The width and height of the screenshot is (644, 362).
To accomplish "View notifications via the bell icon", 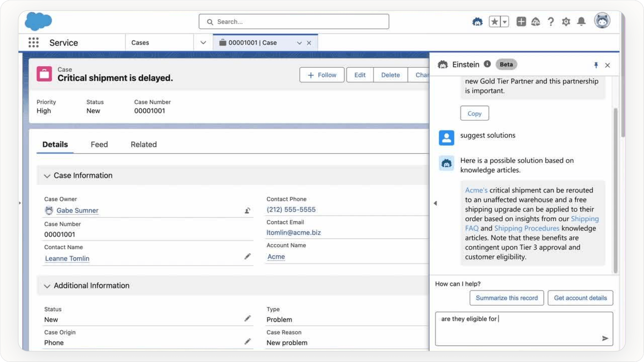I will click(x=581, y=22).
